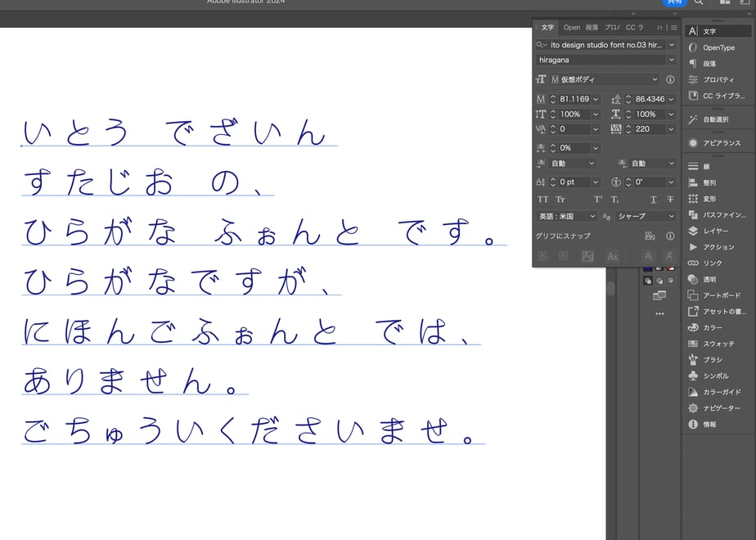Open the tracking 220 dropdown
The image size is (756, 540).
click(671, 129)
